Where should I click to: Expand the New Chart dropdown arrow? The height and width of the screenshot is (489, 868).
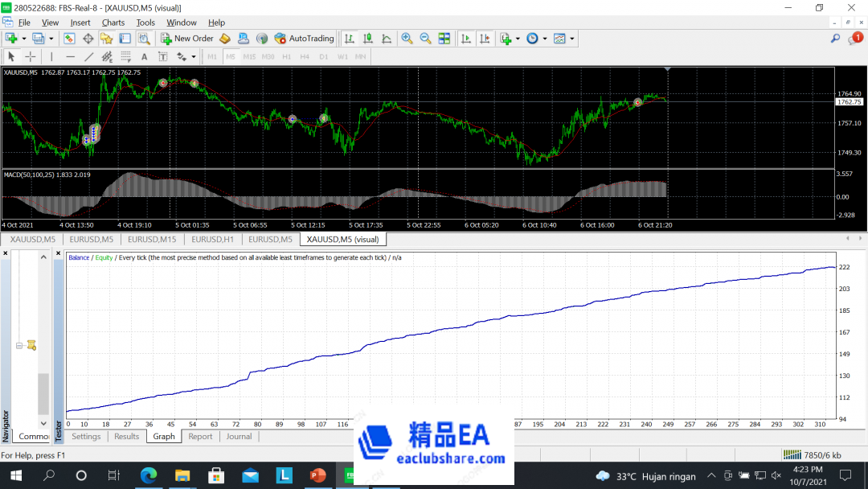pos(24,39)
